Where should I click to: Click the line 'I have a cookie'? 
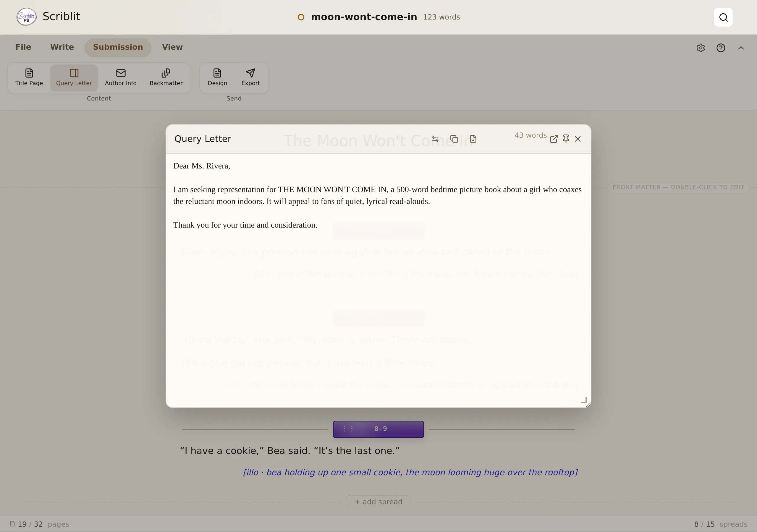point(289,451)
